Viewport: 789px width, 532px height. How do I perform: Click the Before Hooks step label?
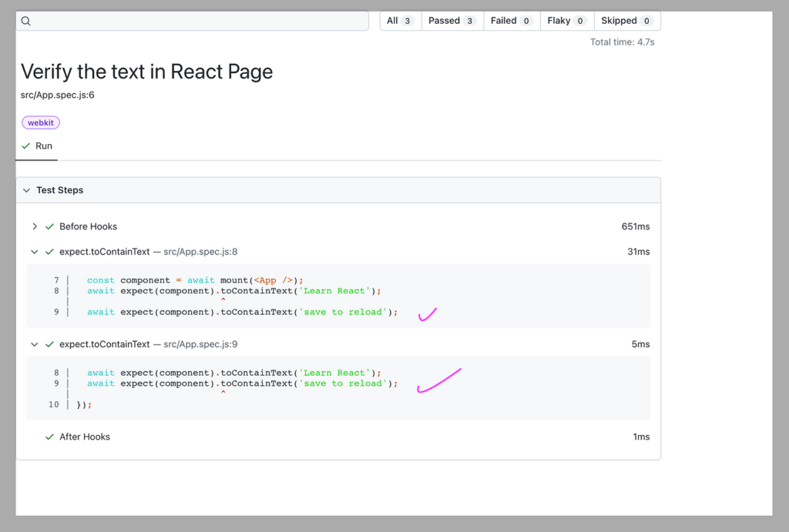pyautogui.click(x=88, y=227)
